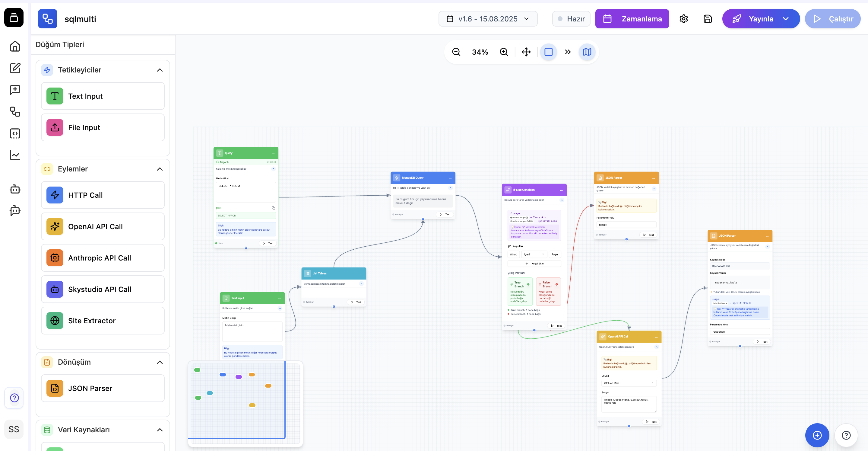Image resolution: width=868 pixels, height=451 pixels.
Task: Click the Metninizi girin text field
Action: coord(252,331)
